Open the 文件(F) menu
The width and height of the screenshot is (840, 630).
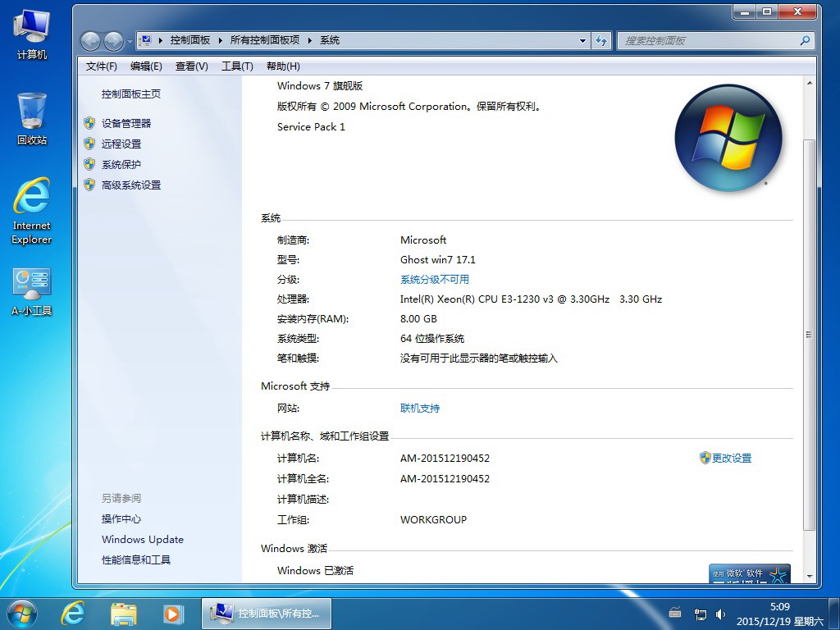click(101, 66)
